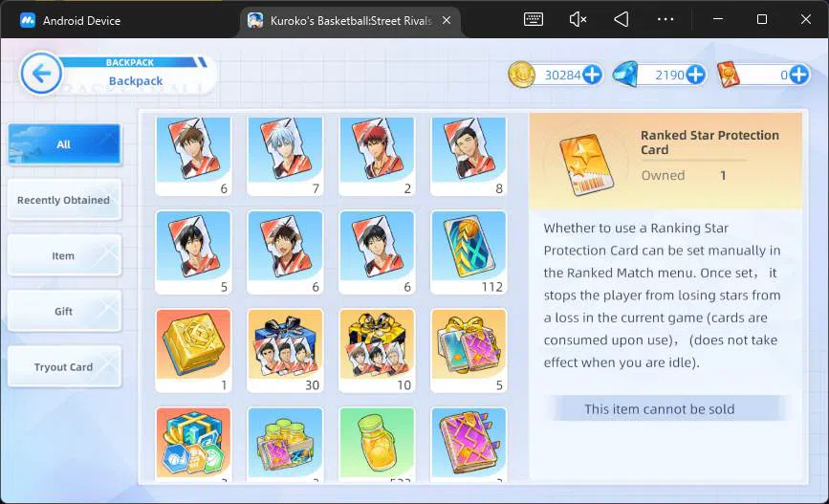
Task: Minimize the emulator window
Action: point(718,19)
